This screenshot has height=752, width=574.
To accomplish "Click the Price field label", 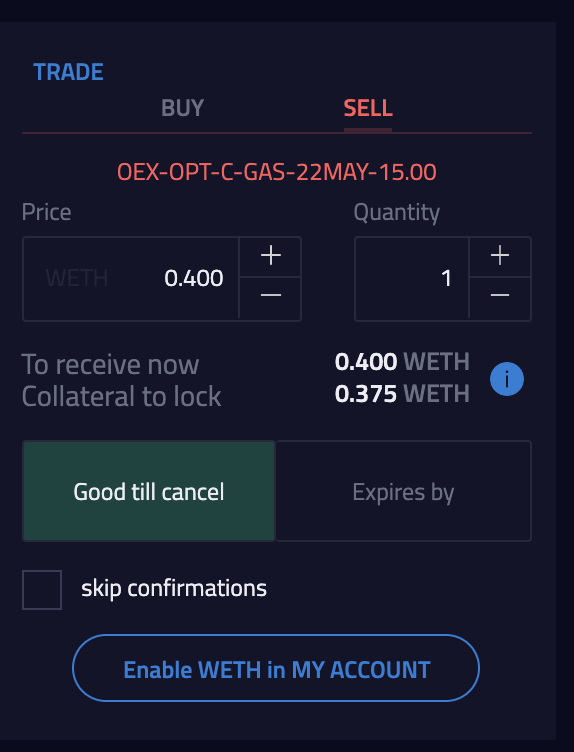I will pyautogui.click(x=47, y=212).
